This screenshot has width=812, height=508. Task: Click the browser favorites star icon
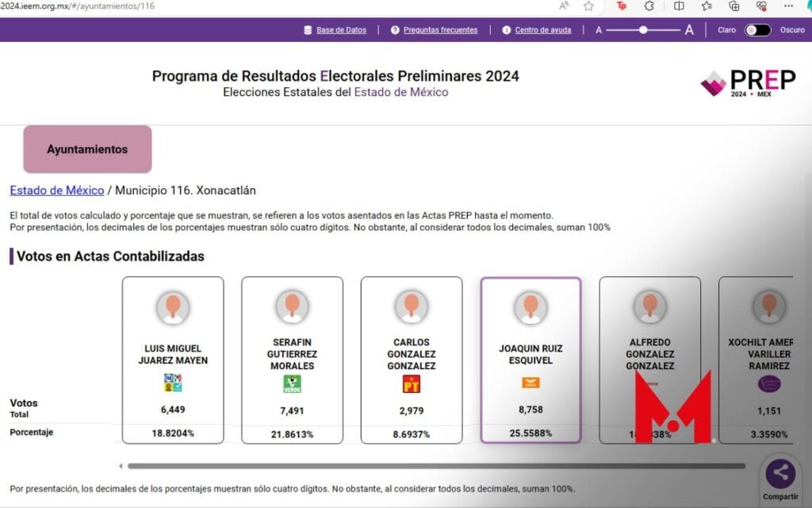pyautogui.click(x=588, y=6)
